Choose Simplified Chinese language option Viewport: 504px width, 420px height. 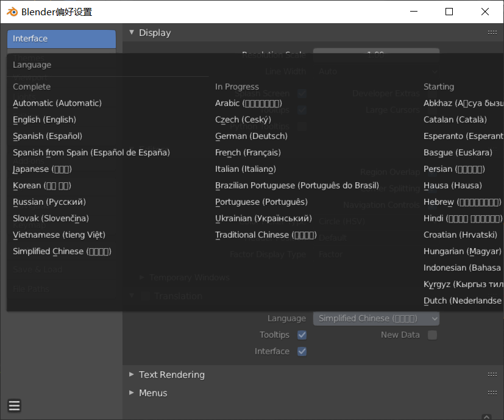pos(62,252)
